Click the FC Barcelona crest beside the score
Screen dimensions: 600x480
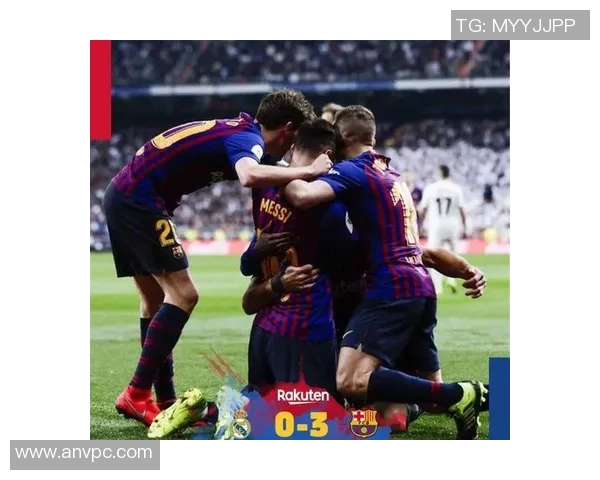coord(364,423)
